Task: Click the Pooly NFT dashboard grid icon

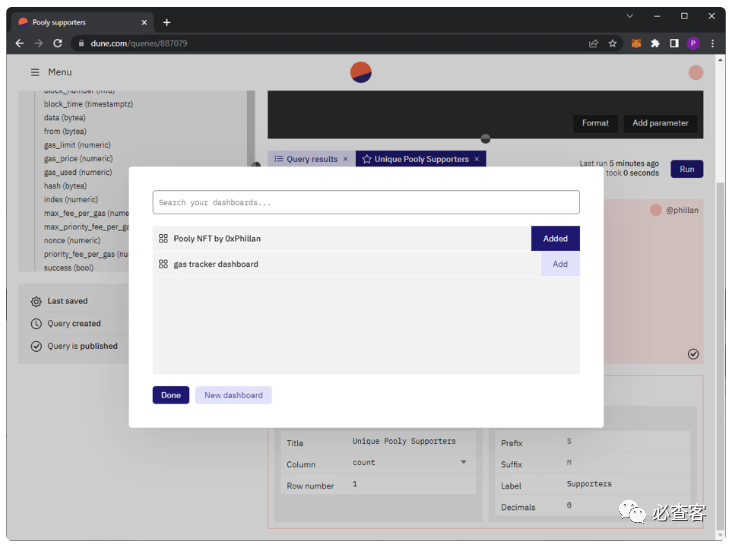Action: click(x=163, y=239)
